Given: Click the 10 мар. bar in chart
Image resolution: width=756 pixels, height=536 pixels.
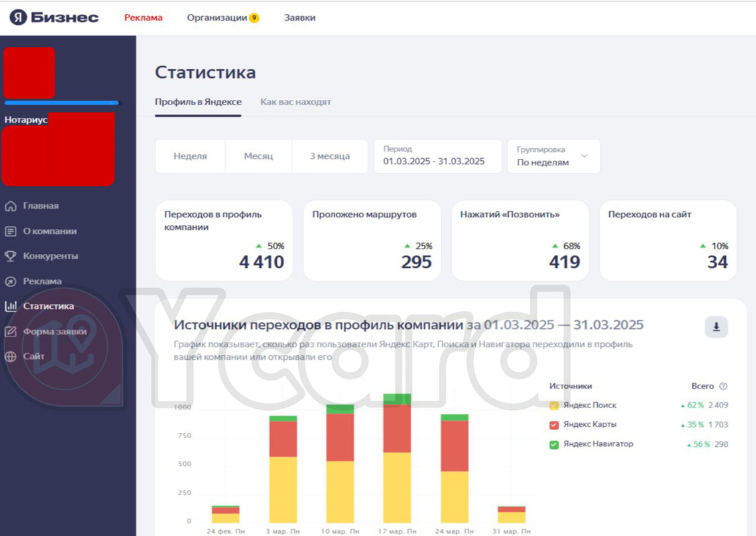Looking at the screenshot, I should 340,464.
